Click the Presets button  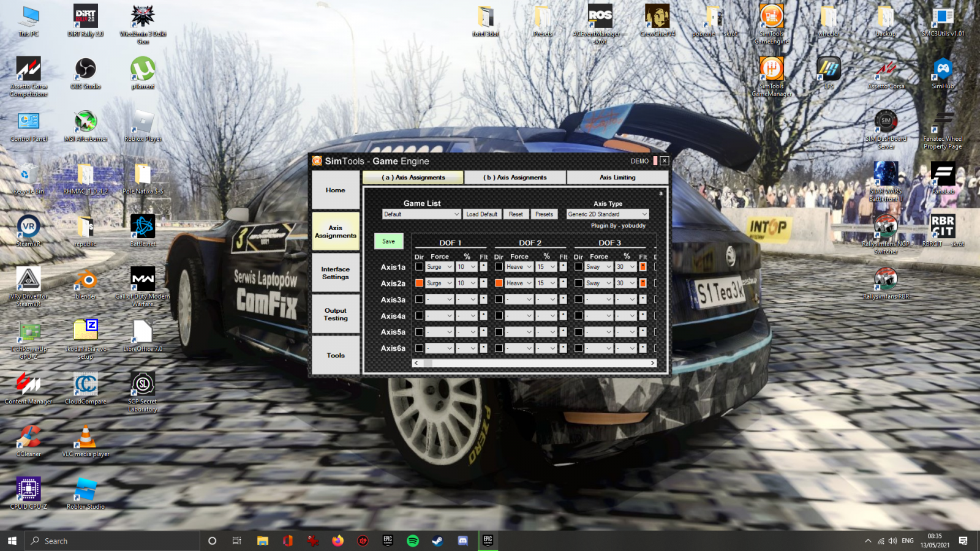pyautogui.click(x=544, y=214)
